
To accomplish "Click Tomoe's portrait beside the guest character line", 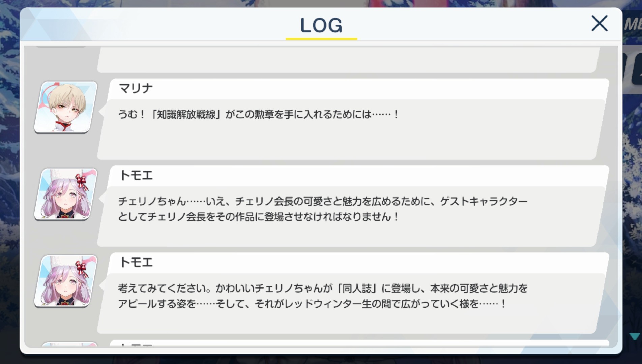I will [66, 194].
